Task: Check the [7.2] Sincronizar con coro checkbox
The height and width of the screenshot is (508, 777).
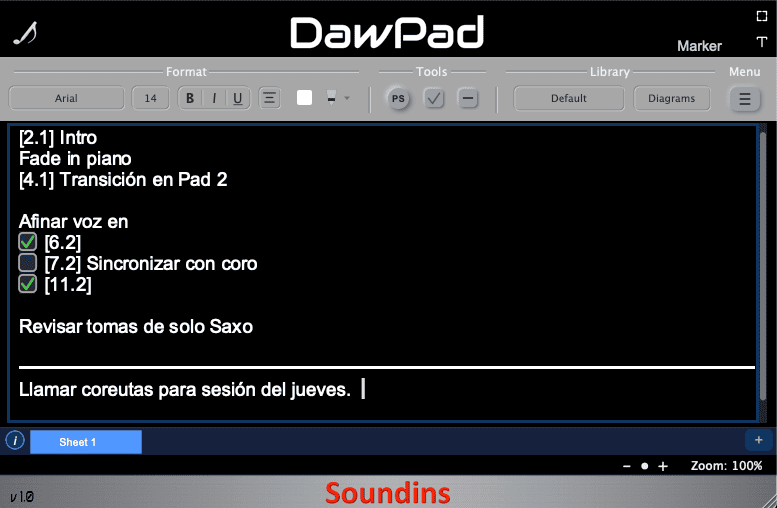Action: [x=28, y=263]
